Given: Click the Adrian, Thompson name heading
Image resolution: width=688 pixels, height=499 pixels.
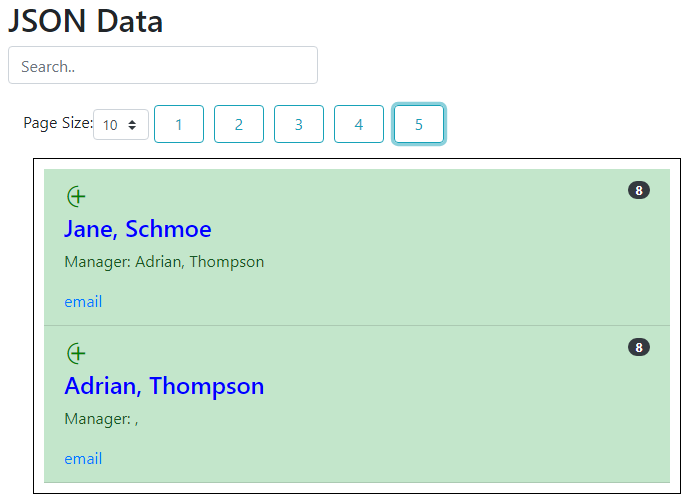Looking at the screenshot, I should [164, 386].
